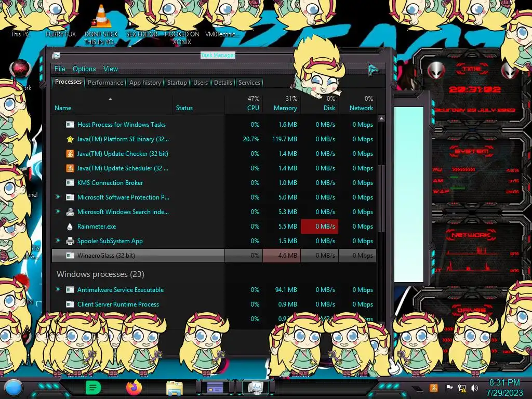Click the Host Process for Windows Tasks icon

(x=70, y=125)
